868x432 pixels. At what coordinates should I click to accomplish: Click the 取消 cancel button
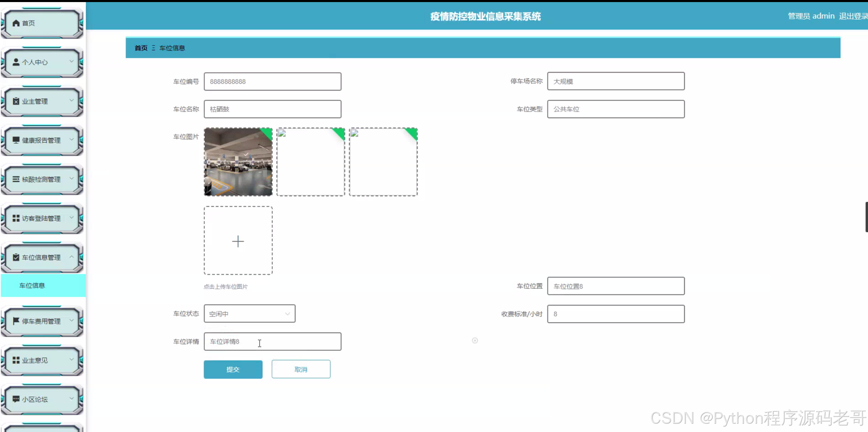301,369
